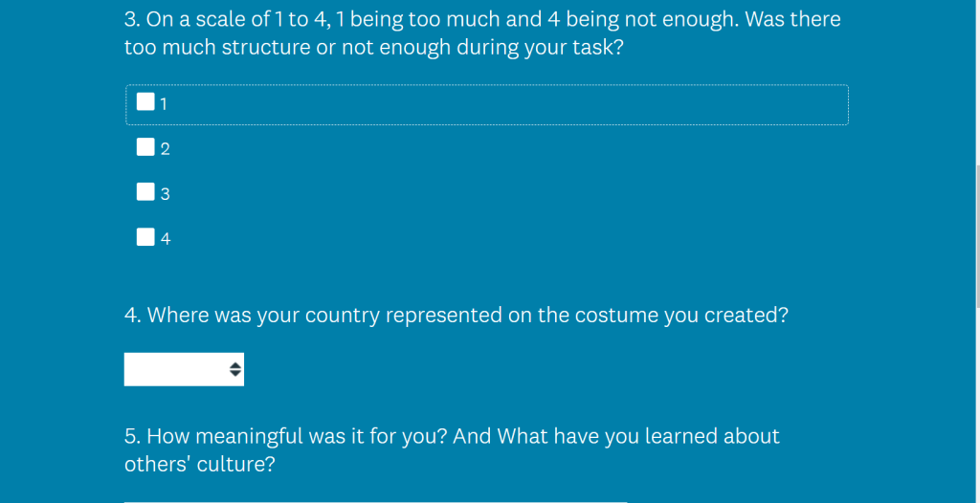Click the up-down arrows icon in the dropdown
This screenshot has width=980, height=503.
(x=235, y=369)
